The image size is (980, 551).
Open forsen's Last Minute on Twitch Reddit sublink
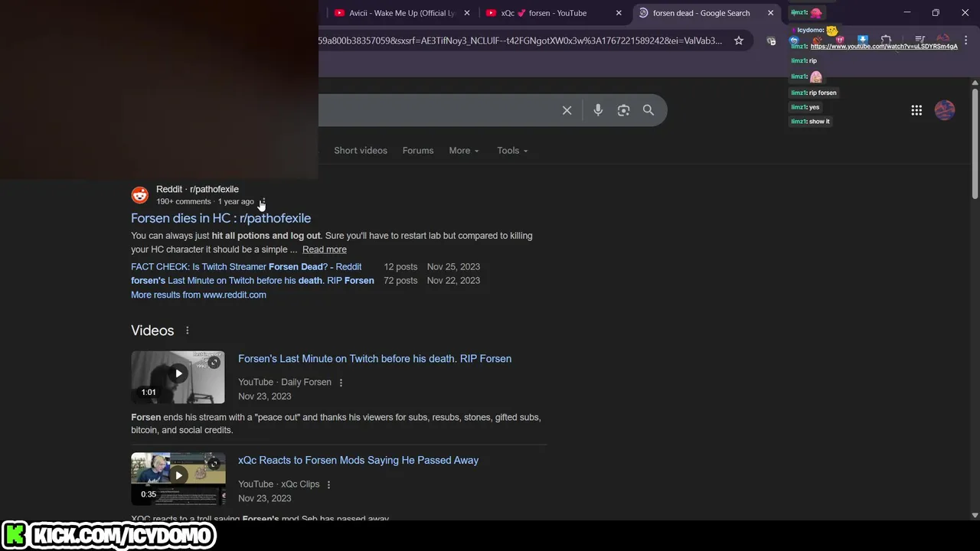click(x=252, y=281)
